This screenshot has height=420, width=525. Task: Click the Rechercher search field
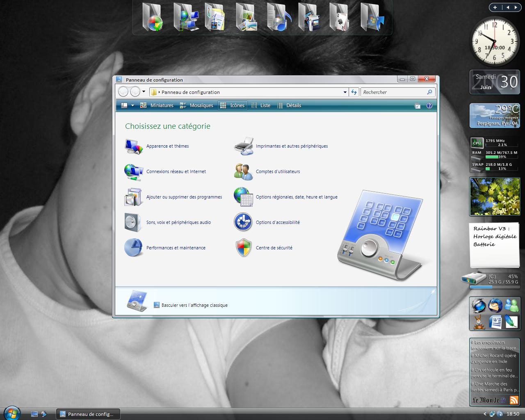[x=394, y=92]
